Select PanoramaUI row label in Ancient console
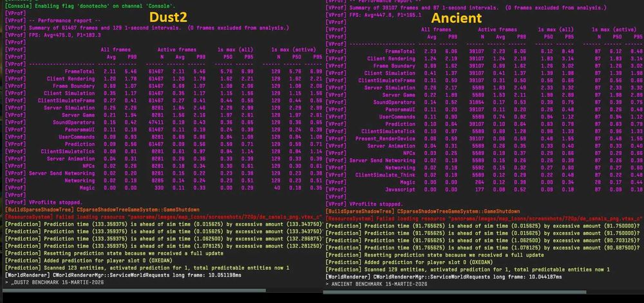644x303 pixels. tap(400, 110)
